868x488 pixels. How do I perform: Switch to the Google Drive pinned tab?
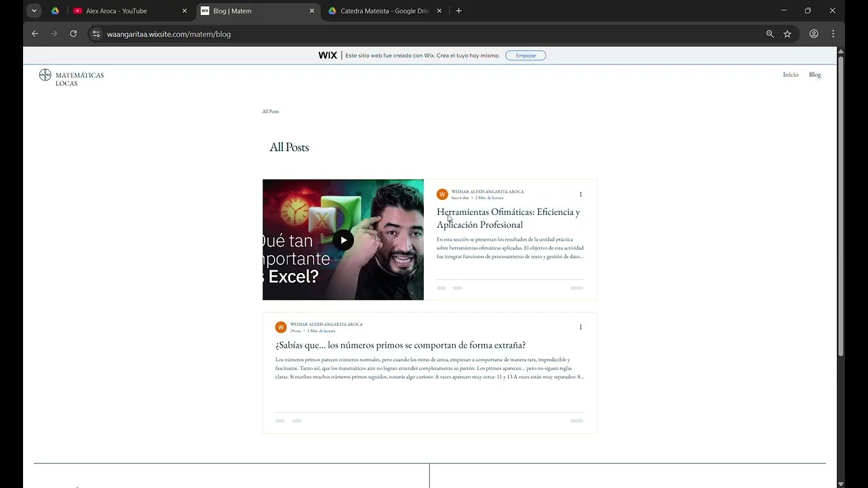[55, 11]
